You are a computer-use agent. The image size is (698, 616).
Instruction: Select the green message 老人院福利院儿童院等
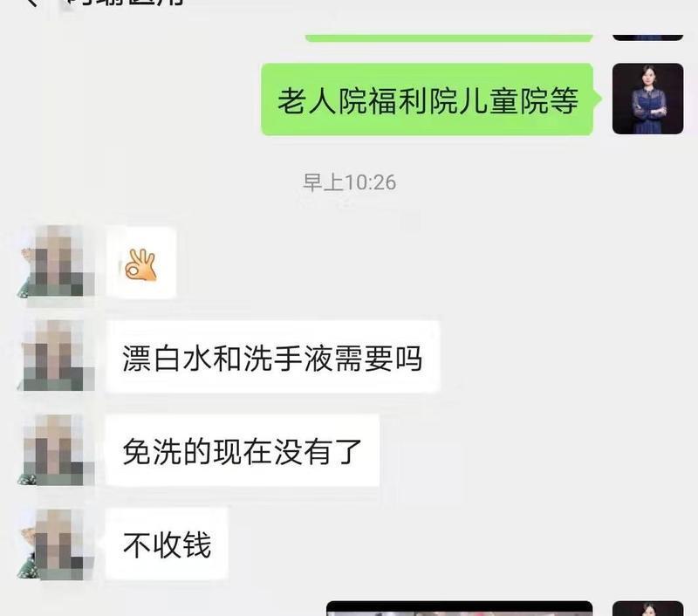click(428, 99)
